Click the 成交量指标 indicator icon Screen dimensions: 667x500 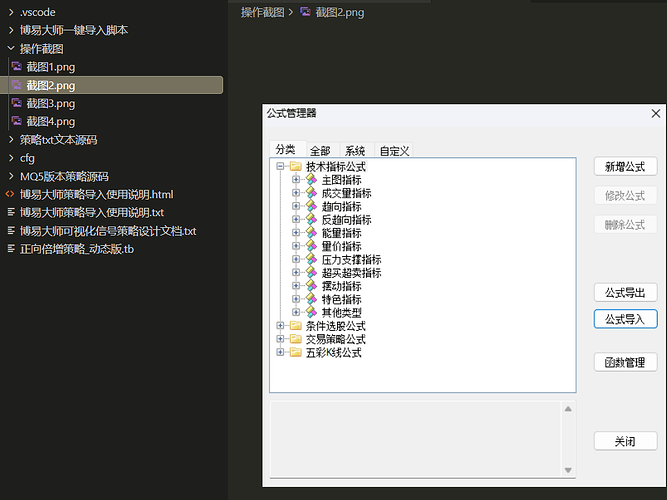(311, 193)
